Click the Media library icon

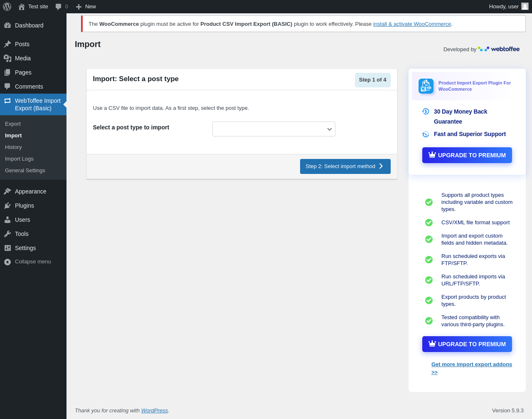click(7, 58)
